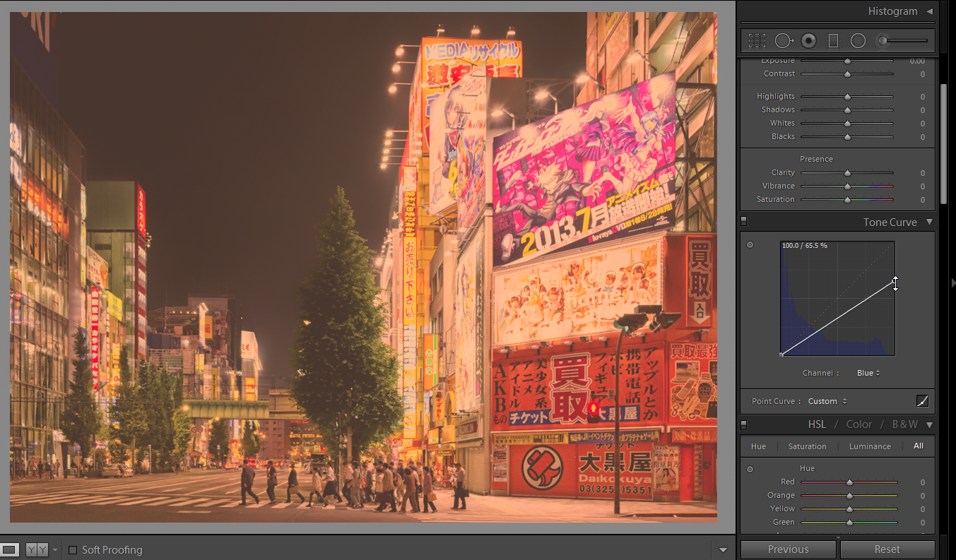
Task: Switch to the B&W mode
Action: click(x=904, y=424)
